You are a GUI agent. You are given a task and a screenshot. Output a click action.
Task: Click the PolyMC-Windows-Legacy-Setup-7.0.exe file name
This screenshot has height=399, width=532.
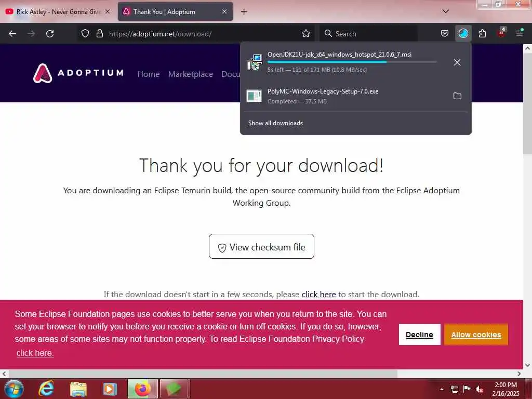[323, 91]
